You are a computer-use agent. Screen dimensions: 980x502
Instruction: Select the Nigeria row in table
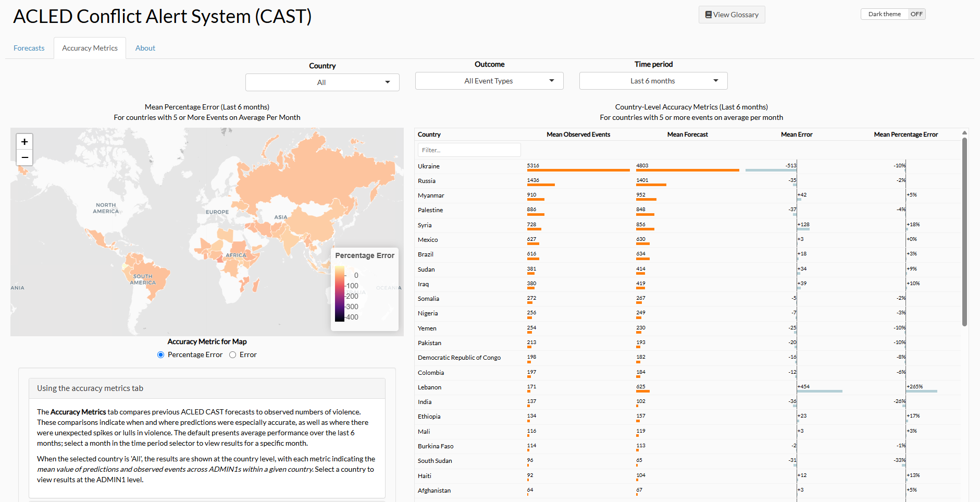click(x=688, y=313)
